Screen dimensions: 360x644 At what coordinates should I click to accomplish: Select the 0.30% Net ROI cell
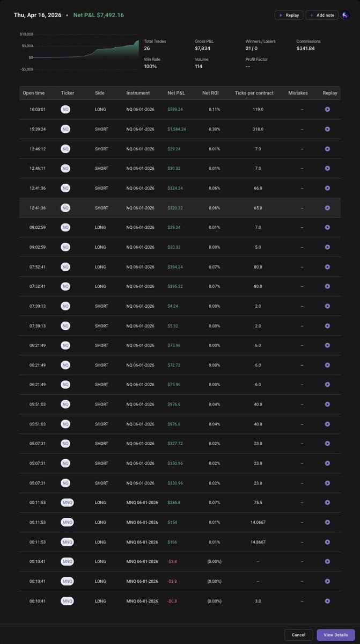click(x=214, y=129)
